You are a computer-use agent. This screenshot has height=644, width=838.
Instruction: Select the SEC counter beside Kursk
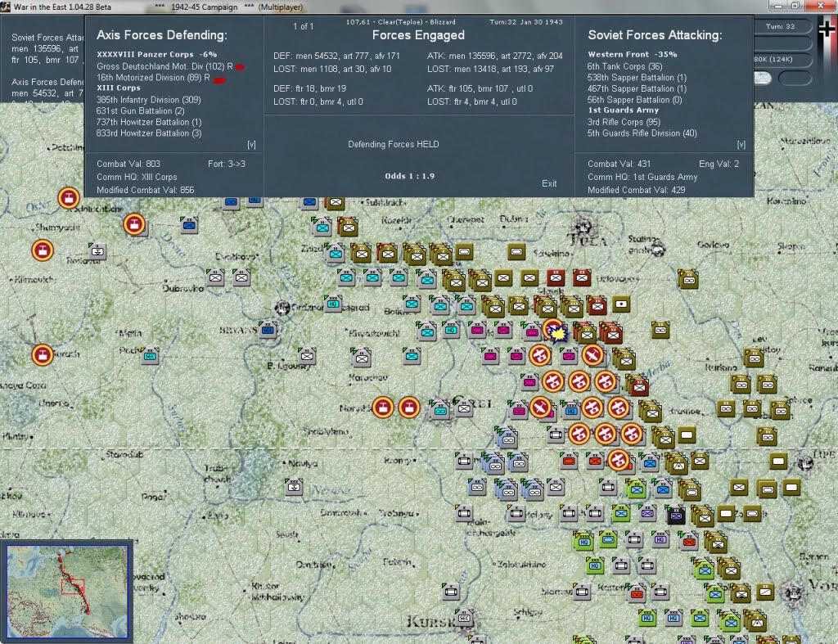tap(464, 618)
